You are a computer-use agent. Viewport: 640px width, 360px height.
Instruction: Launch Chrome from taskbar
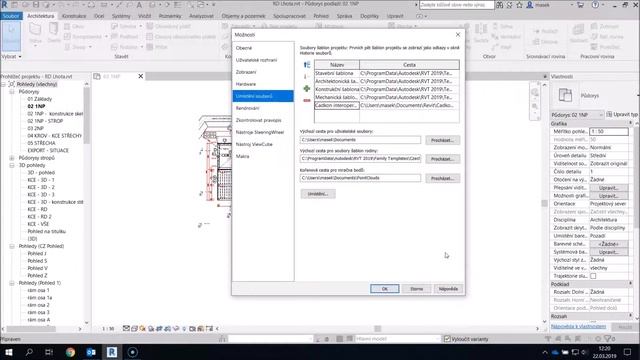pos(70,352)
